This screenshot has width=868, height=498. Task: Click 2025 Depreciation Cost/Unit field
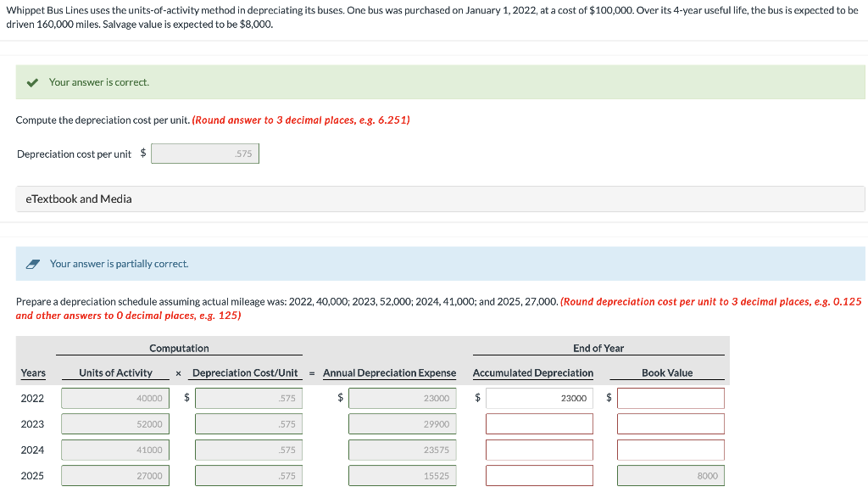click(x=248, y=476)
